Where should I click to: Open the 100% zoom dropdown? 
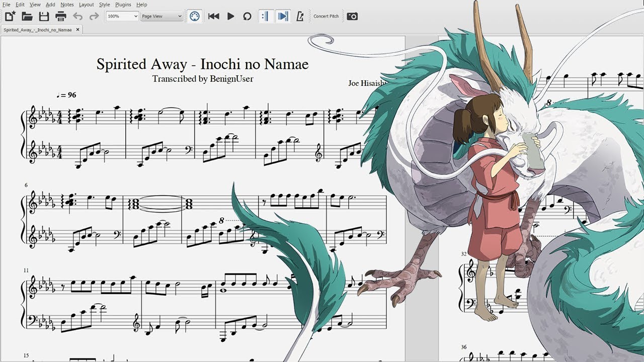(122, 16)
